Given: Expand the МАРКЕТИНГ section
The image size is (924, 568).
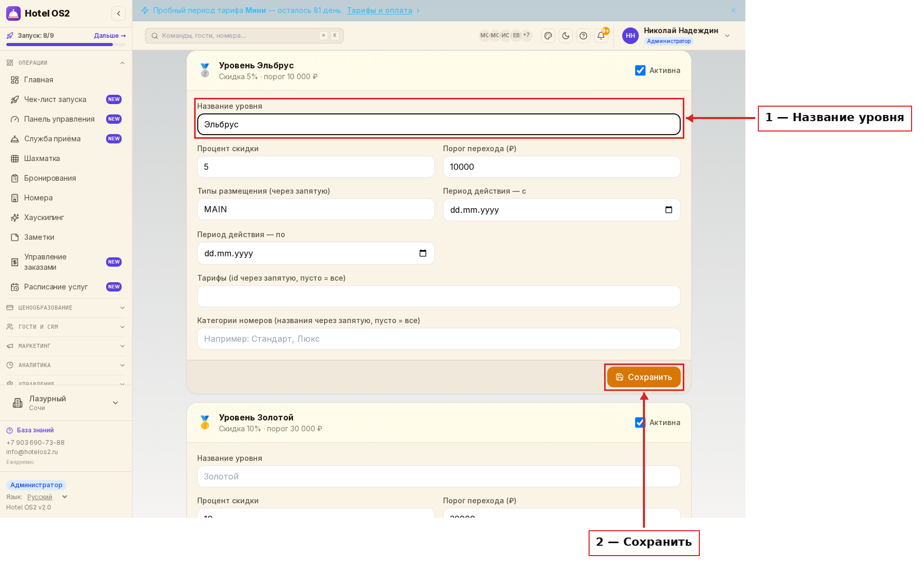Looking at the screenshot, I should [66, 346].
